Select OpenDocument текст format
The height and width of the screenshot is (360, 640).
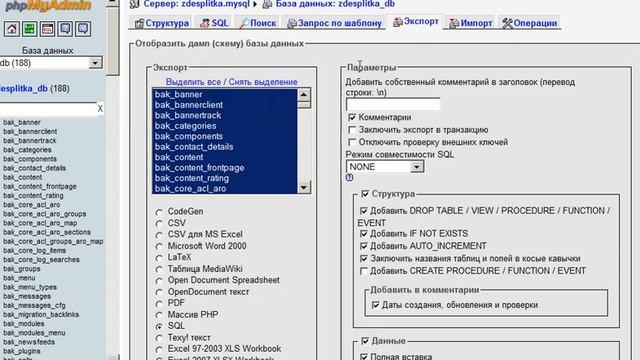pos(159,292)
